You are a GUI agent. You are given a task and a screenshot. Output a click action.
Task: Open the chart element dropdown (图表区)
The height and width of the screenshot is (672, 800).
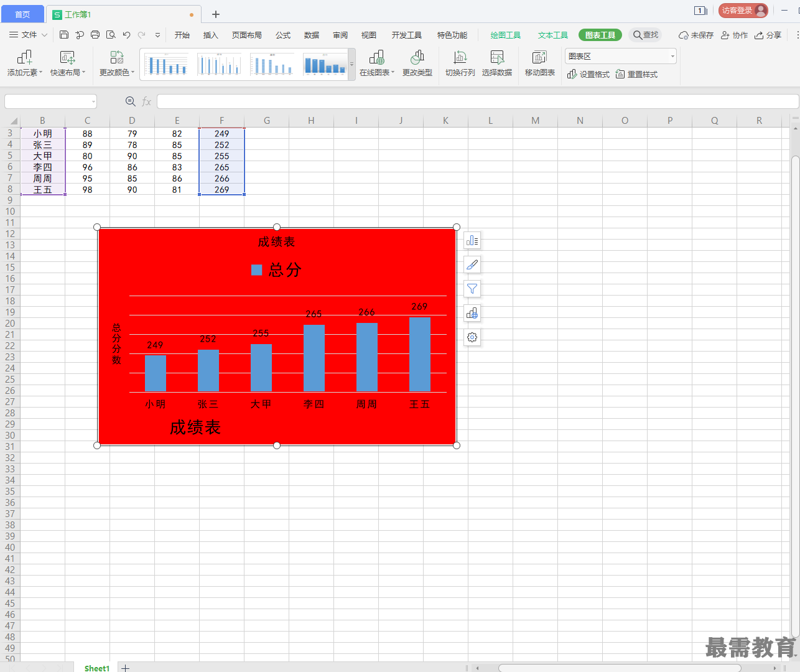pos(621,56)
